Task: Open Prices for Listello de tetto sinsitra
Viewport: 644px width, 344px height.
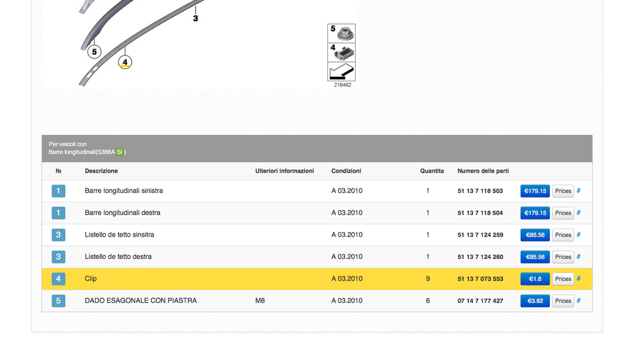Action: click(x=563, y=235)
